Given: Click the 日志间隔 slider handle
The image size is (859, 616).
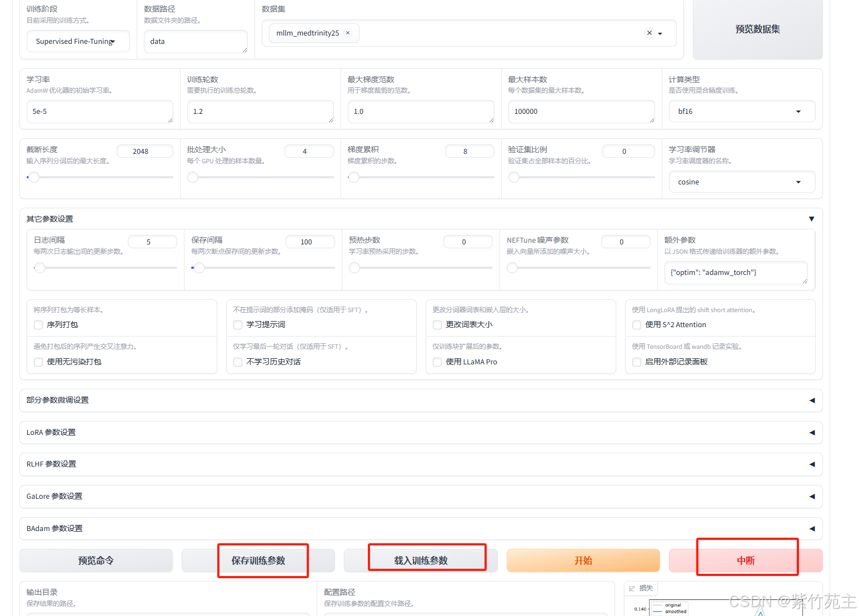Looking at the screenshot, I should click(x=39, y=268).
